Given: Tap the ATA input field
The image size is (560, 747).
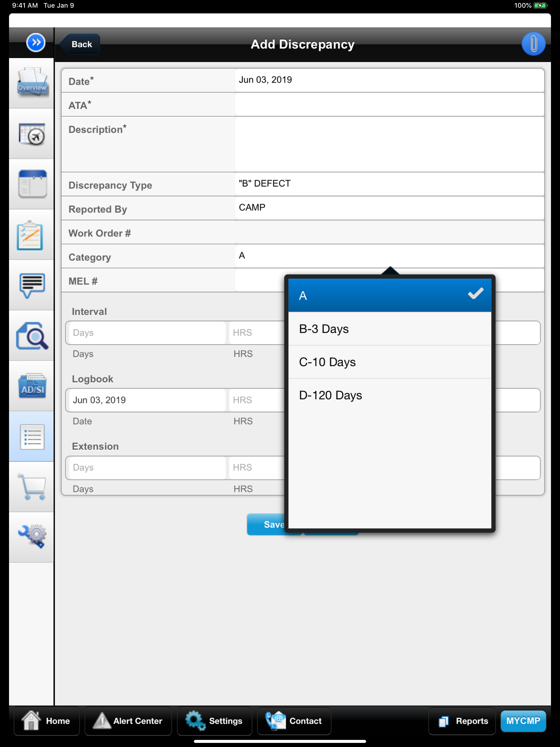Looking at the screenshot, I should click(x=389, y=104).
